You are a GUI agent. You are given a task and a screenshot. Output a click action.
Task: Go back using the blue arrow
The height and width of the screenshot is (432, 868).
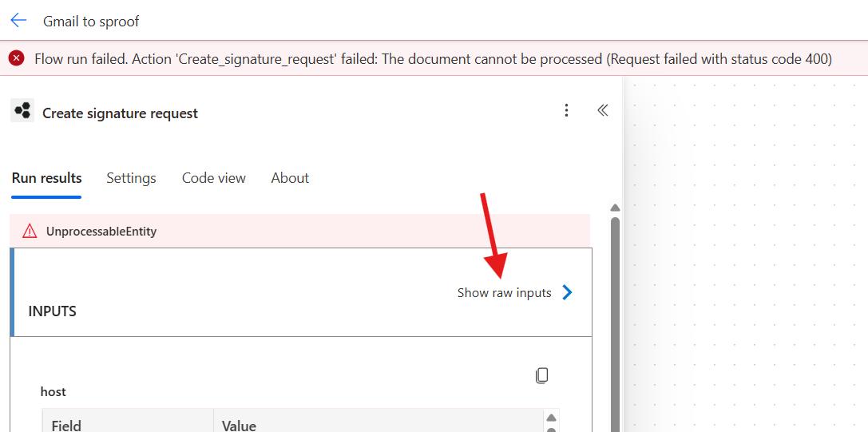[x=19, y=21]
